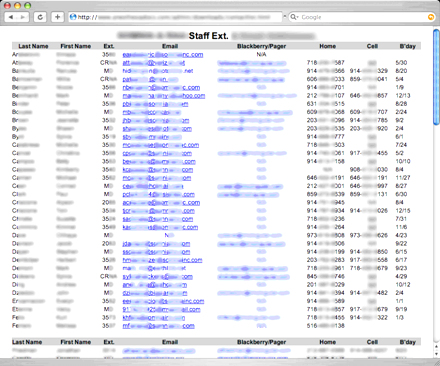Open the email link in the 1/9 birthday row

pos(161,87)
